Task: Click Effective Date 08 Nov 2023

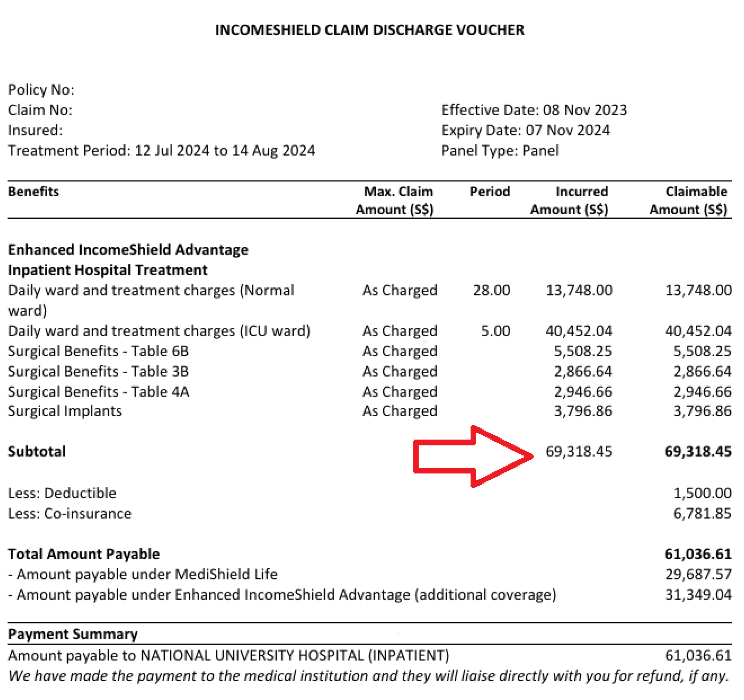Action: [534, 110]
